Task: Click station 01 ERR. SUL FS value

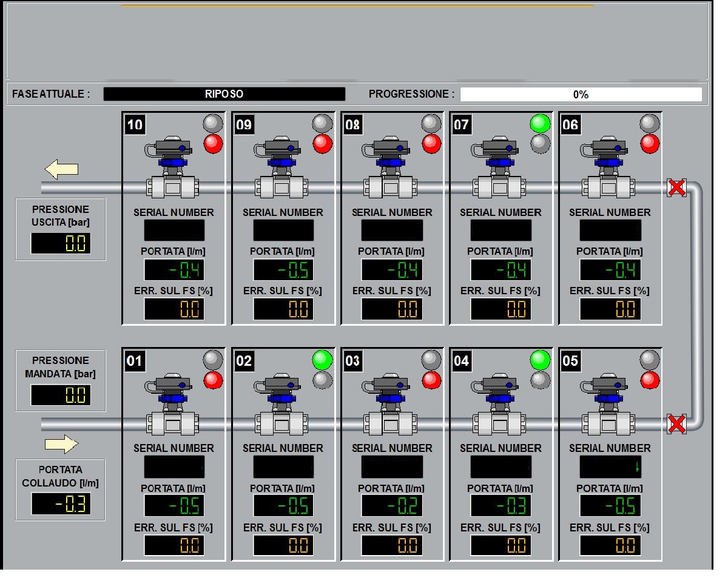Action: pos(174,545)
